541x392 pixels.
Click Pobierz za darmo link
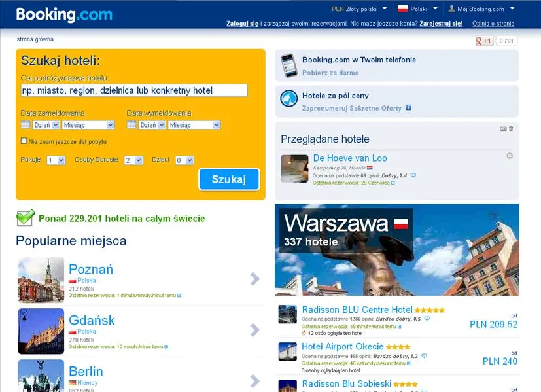click(x=330, y=73)
